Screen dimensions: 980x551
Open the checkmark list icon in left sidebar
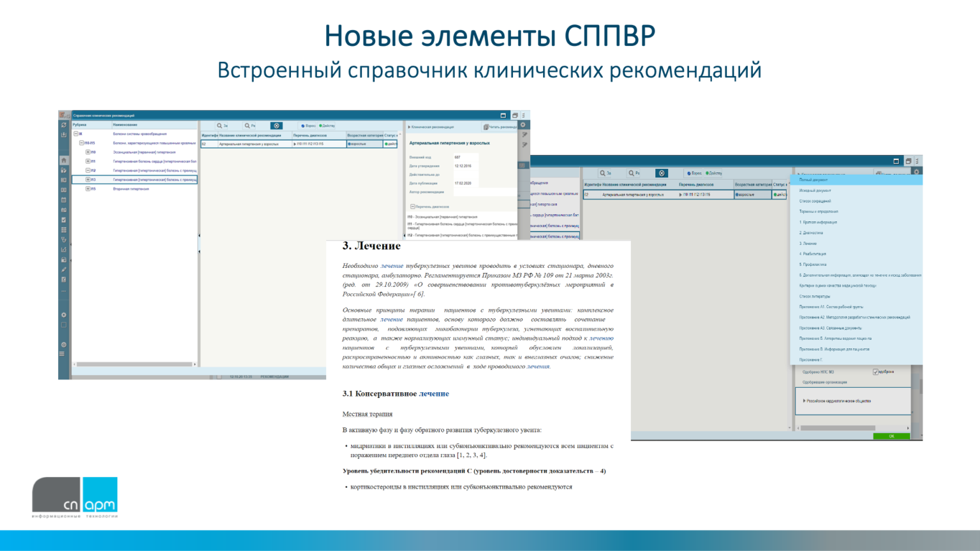pyautogui.click(x=64, y=279)
